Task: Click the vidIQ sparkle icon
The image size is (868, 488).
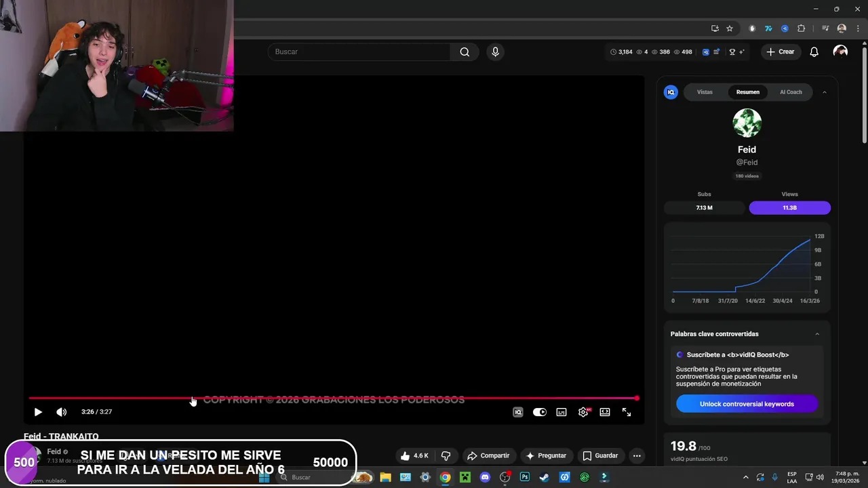Action: point(741,52)
